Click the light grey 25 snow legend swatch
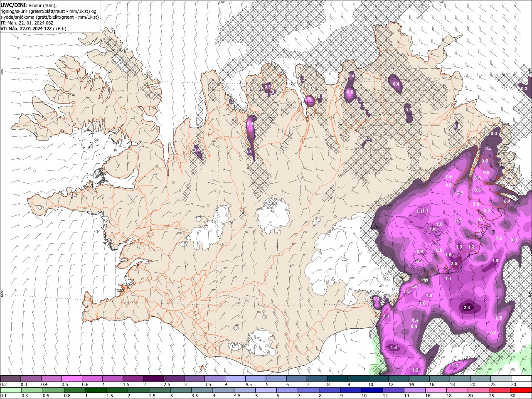 click(501, 379)
